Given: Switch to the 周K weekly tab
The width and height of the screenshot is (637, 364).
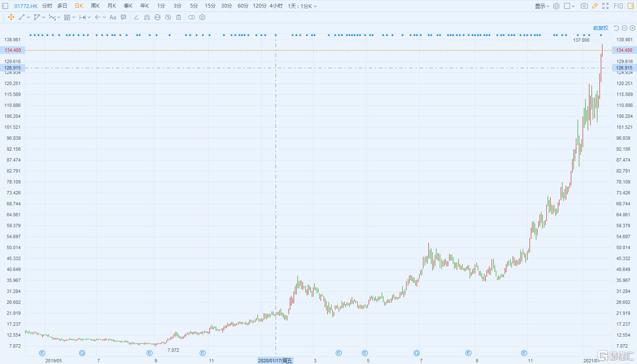Looking at the screenshot, I should coord(95,6).
